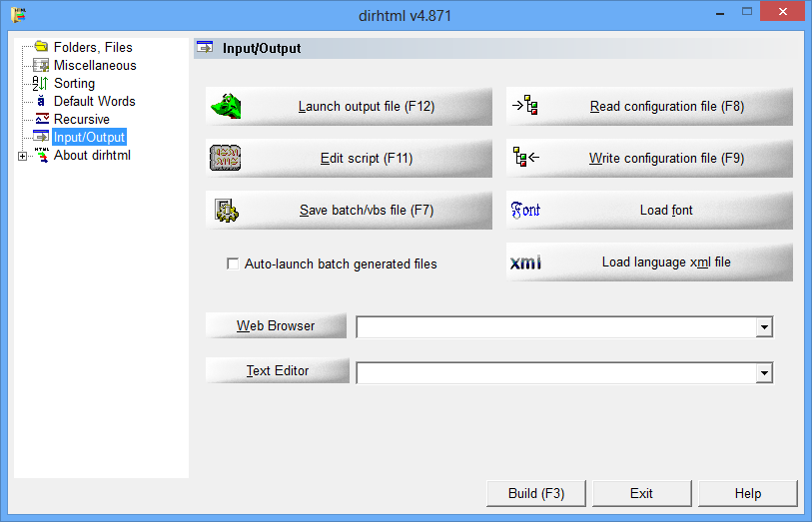
Task: Click Edit script (F11) button
Action: click(349, 158)
